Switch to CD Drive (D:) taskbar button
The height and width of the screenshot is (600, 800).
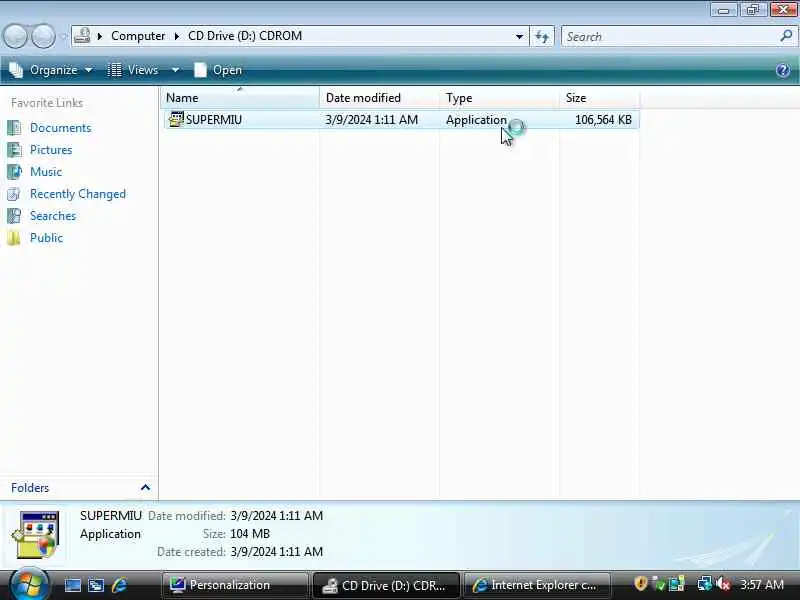386,585
